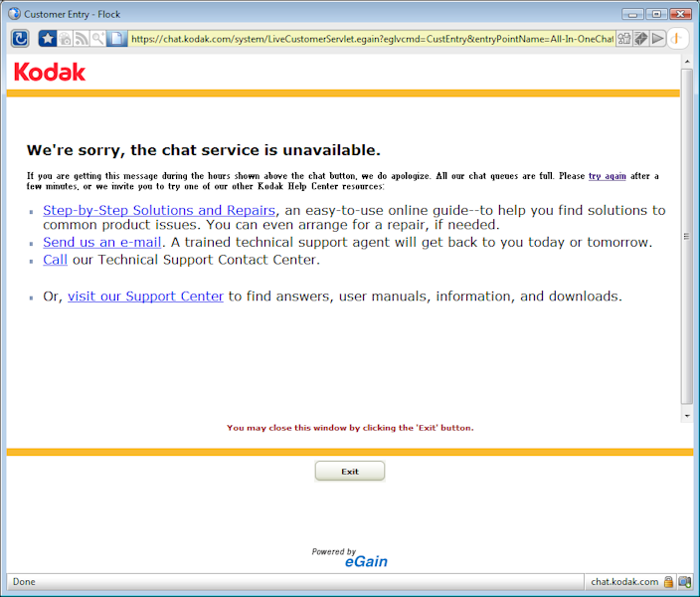Click the padlock security icon in status bar
700x597 pixels.
pyautogui.click(x=668, y=581)
